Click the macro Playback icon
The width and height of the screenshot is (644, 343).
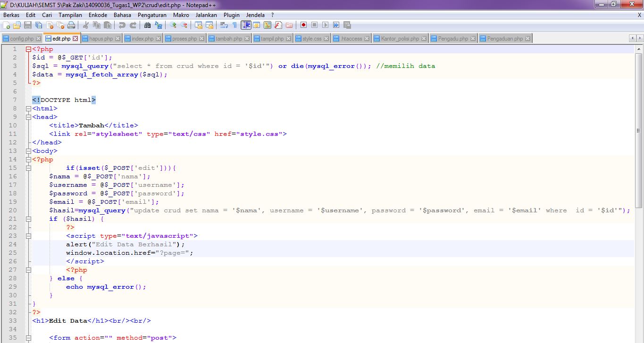[x=325, y=25]
